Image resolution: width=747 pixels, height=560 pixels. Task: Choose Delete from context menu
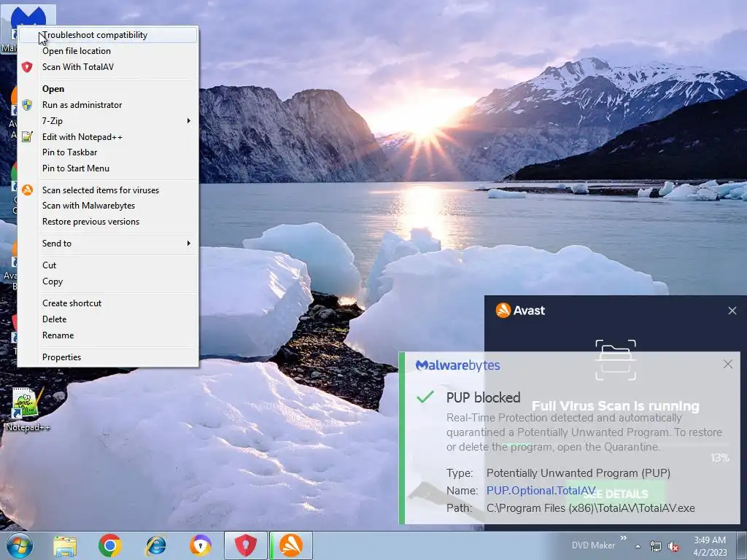(x=108, y=319)
